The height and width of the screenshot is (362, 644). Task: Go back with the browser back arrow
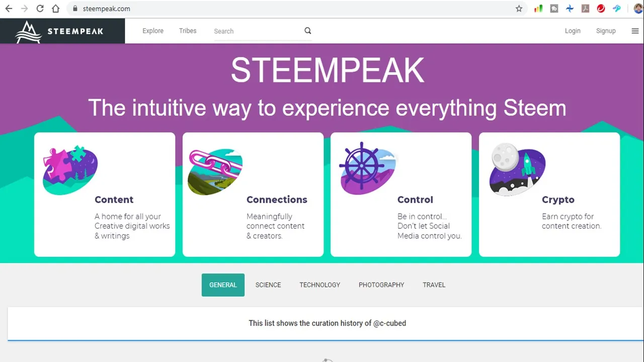pyautogui.click(x=9, y=9)
